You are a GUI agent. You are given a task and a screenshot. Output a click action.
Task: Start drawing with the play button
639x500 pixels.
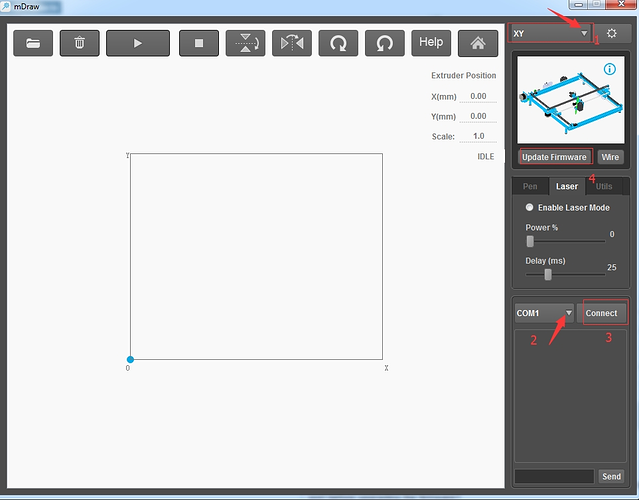pos(138,43)
